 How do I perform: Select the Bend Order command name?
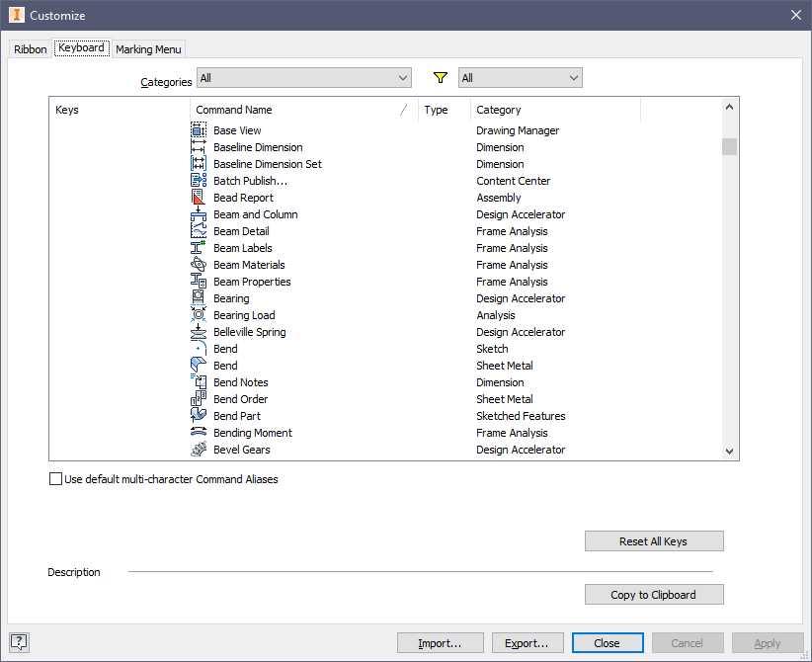241,399
